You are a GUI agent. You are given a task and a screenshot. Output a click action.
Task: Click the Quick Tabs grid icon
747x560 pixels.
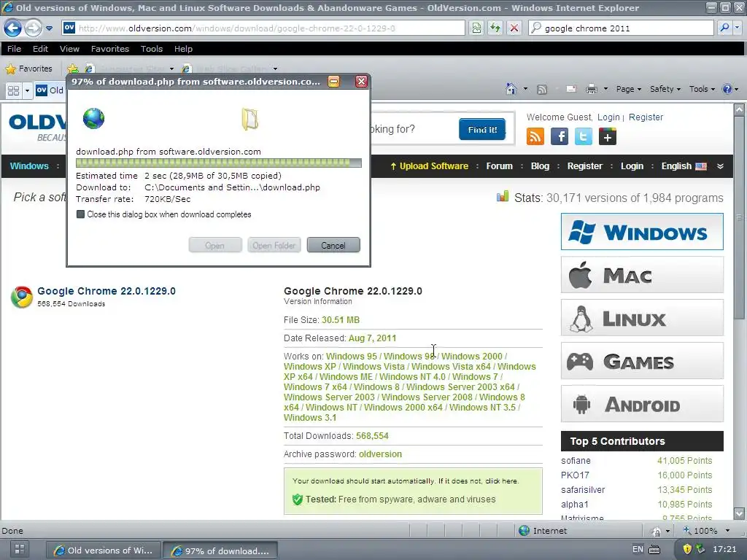(13, 90)
